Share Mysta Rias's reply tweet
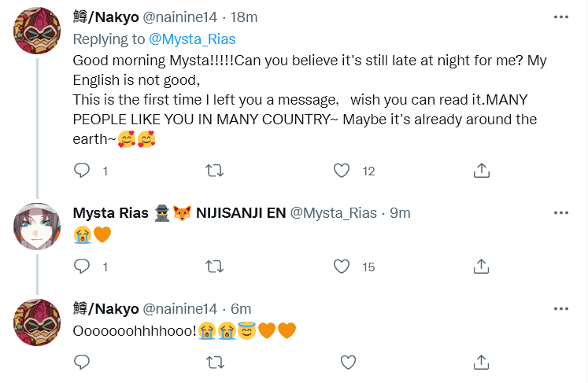588x383 pixels. (483, 267)
